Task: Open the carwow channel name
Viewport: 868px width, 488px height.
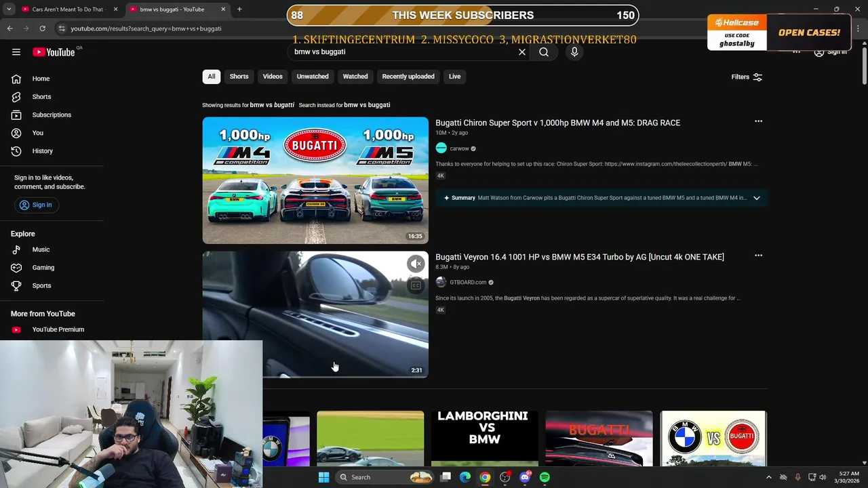Action: (459, 148)
